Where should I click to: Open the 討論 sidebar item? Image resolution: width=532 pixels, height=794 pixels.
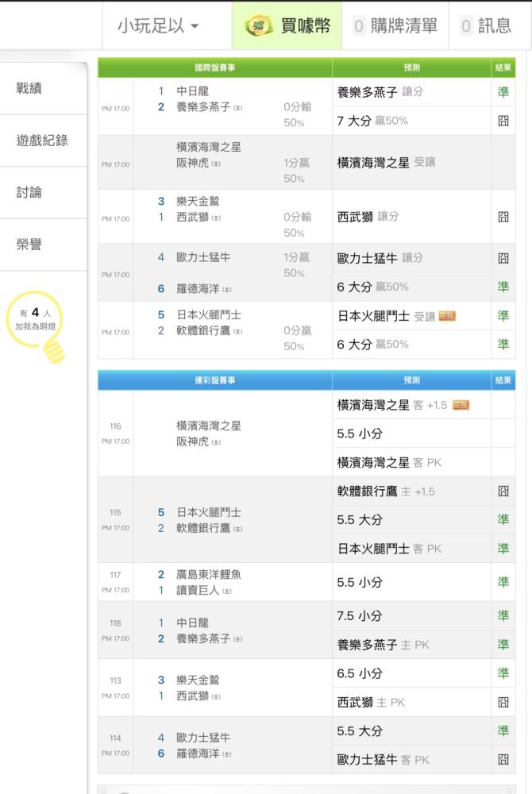[x=29, y=192]
